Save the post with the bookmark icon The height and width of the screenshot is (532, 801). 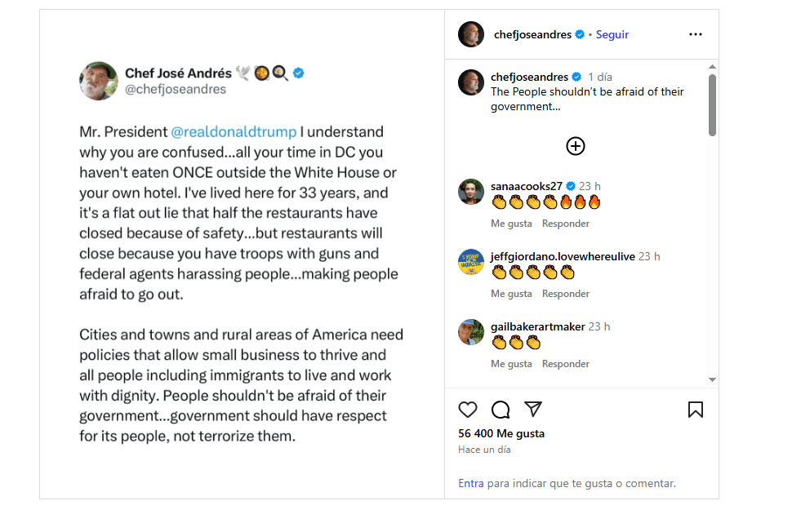(x=696, y=410)
